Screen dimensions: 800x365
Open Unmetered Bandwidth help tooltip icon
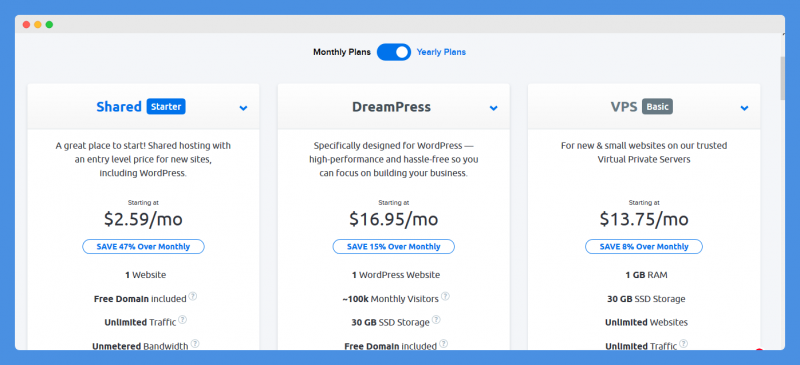[195, 344]
